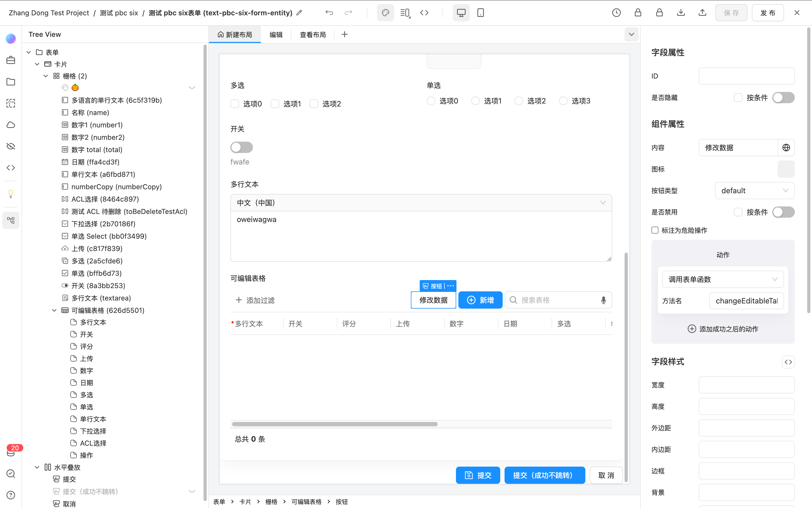This screenshot has height=508, width=812.
Task: Toggle the 是否禁用 switch
Action: (x=784, y=212)
